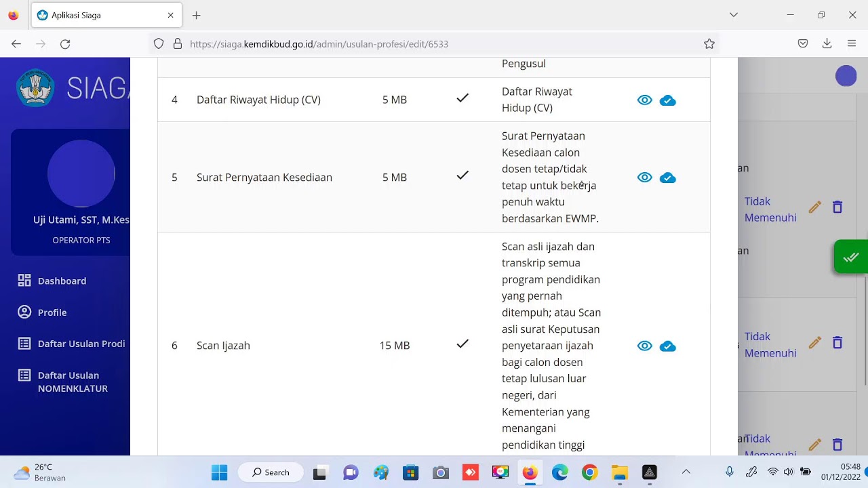Click the green double-check button on right edge

(851, 257)
